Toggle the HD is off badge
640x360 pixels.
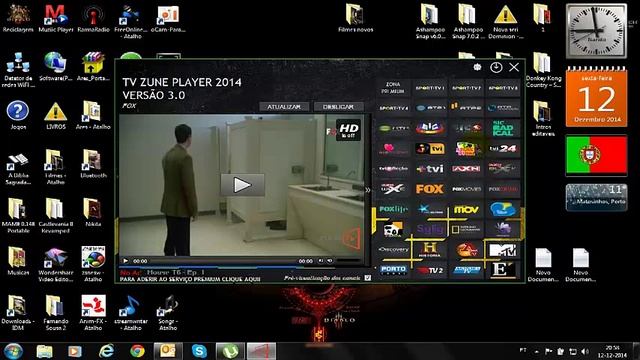[x=348, y=130]
